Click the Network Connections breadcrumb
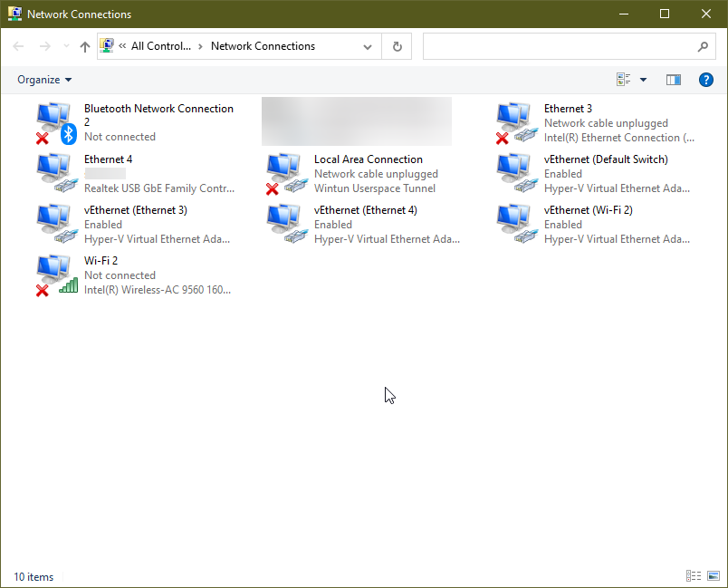This screenshot has width=728, height=588. (x=263, y=46)
